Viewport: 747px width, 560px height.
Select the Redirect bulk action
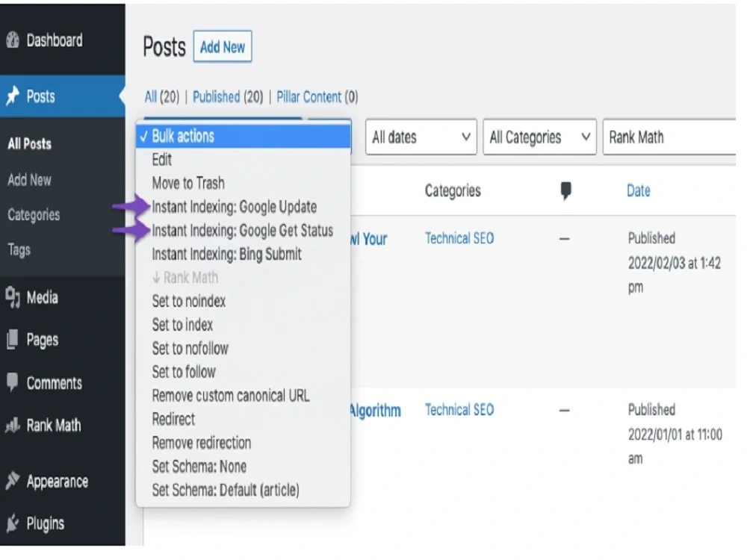click(x=244, y=419)
